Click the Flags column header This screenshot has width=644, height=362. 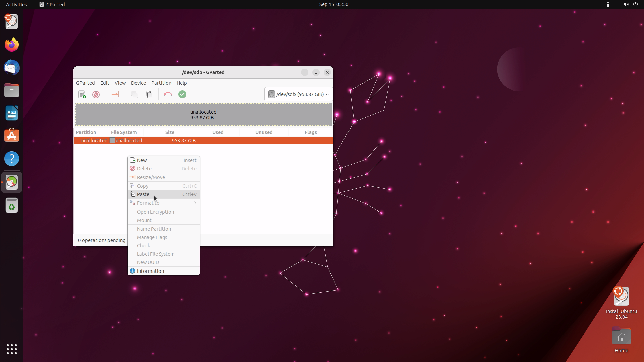pyautogui.click(x=311, y=132)
